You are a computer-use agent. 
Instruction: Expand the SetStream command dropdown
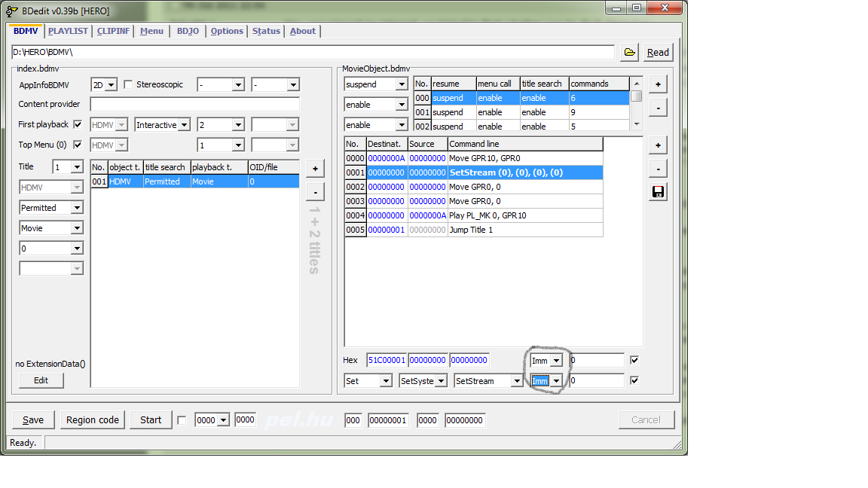(516, 381)
